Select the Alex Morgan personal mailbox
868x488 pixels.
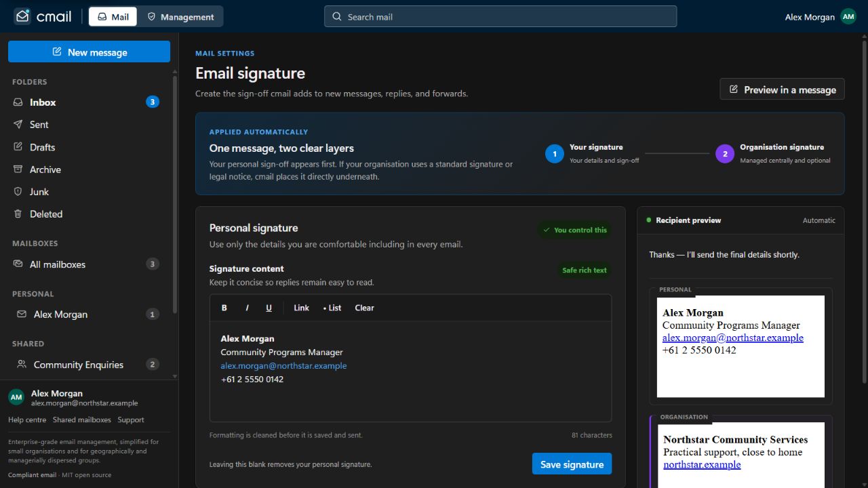(86, 314)
